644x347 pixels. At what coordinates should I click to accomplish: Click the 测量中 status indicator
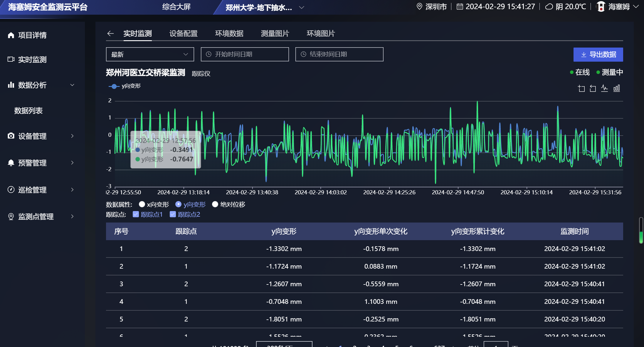610,72
